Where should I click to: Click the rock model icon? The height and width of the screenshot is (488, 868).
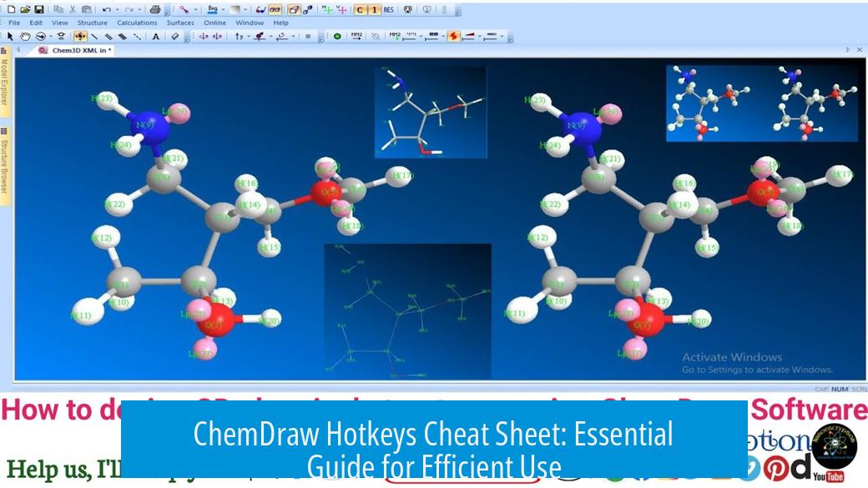pos(217,36)
